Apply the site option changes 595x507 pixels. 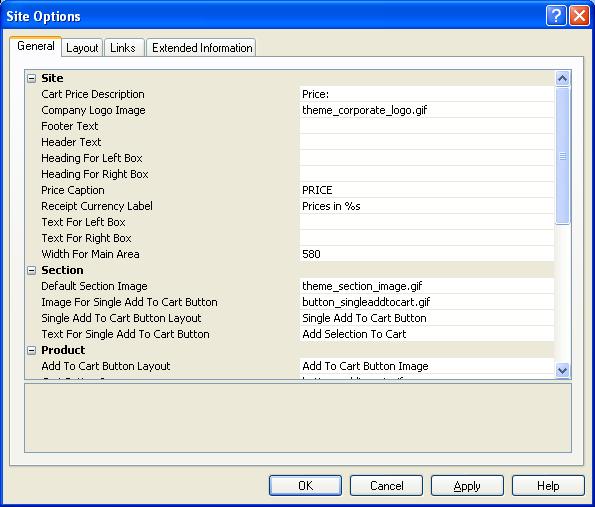tap(467, 485)
